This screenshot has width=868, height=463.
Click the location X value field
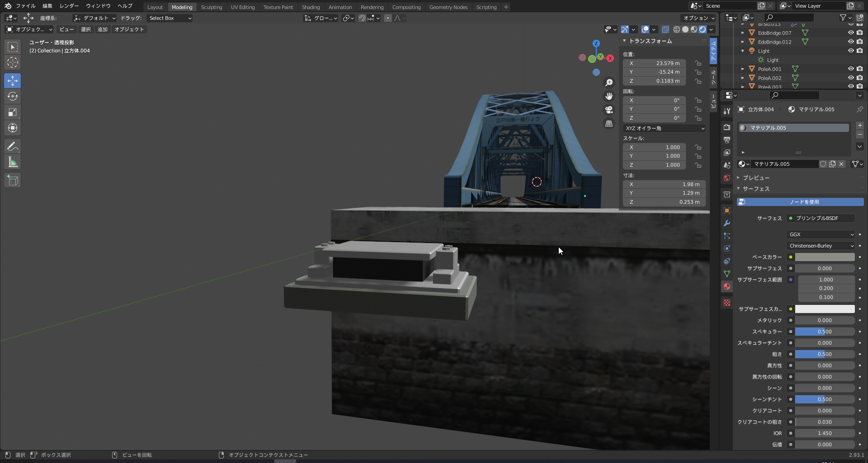pyautogui.click(x=654, y=63)
